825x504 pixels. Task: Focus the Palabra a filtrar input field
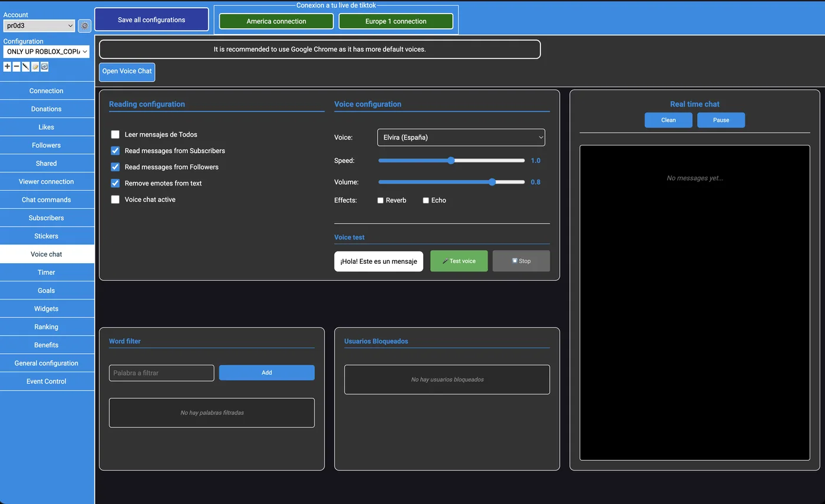[161, 373]
